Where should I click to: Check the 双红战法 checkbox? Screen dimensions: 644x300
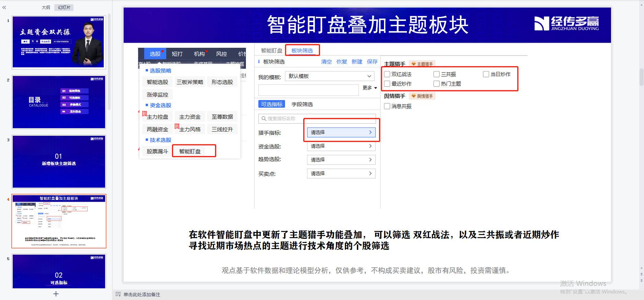coord(387,74)
